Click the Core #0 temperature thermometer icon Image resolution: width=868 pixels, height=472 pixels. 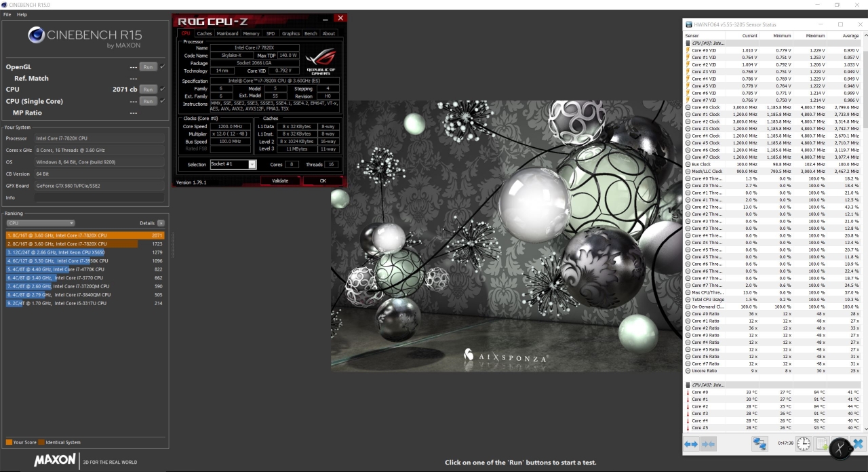tap(688, 393)
